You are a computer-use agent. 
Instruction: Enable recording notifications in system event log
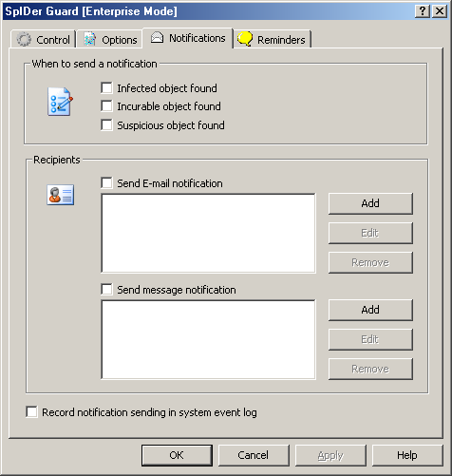(x=31, y=412)
